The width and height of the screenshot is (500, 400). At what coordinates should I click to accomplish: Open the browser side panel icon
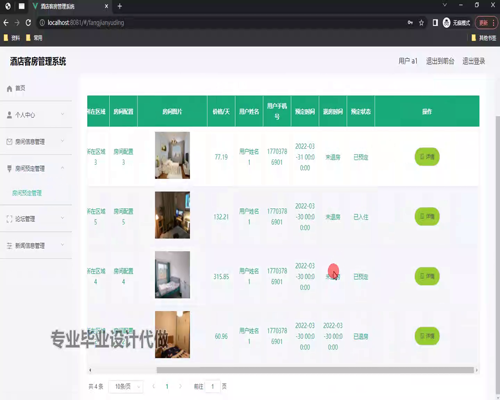(435, 23)
